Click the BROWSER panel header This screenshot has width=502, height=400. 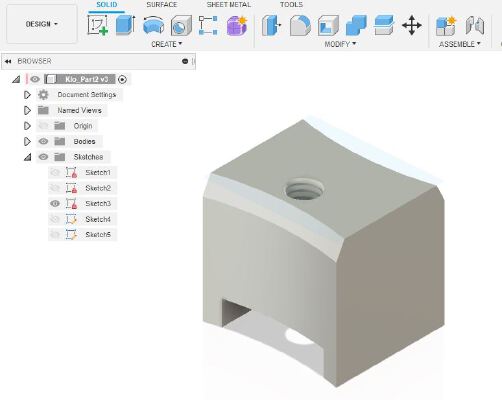pyautogui.click(x=98, y=61)
